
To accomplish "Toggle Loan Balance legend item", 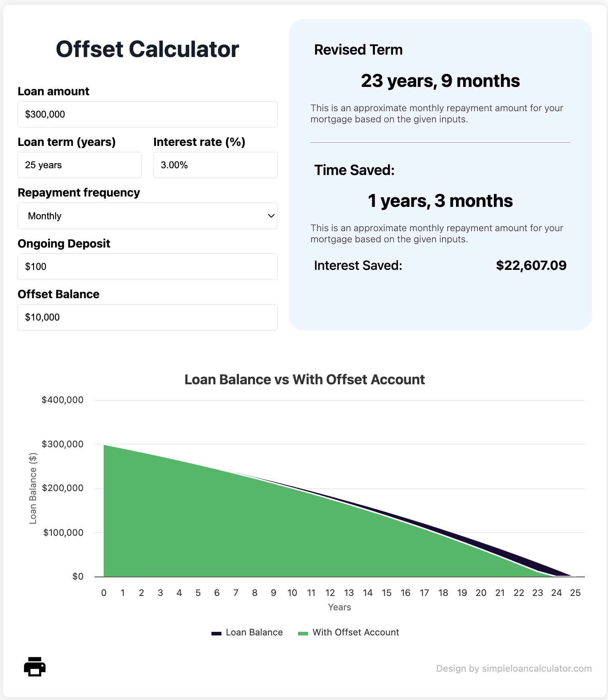I will tap(254, 632).
